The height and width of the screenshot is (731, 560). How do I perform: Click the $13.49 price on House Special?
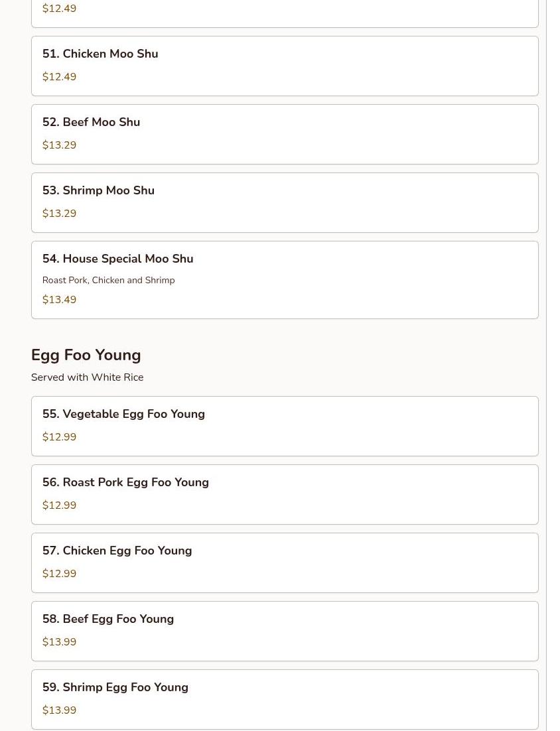click(x=59, y=300)
